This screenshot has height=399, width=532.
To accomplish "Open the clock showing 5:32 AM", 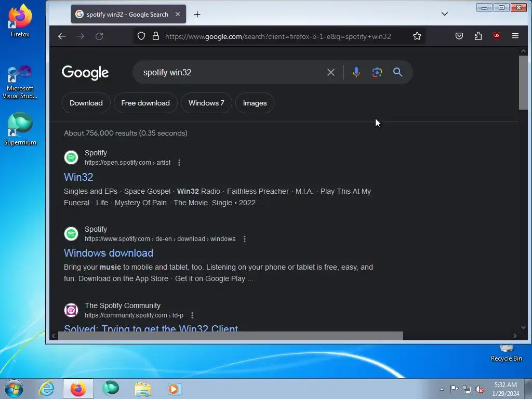I will (x=506, y=389).
